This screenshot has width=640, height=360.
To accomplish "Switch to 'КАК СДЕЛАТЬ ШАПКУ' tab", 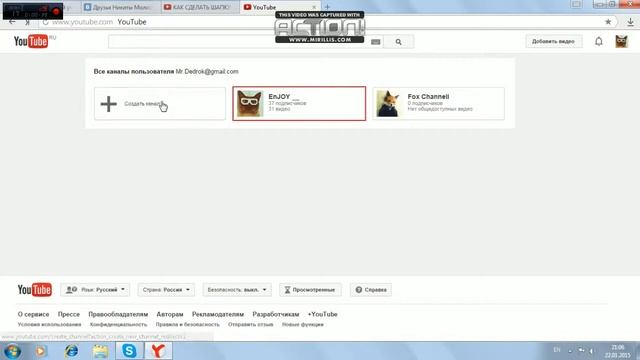I will [x=200, y=7].
